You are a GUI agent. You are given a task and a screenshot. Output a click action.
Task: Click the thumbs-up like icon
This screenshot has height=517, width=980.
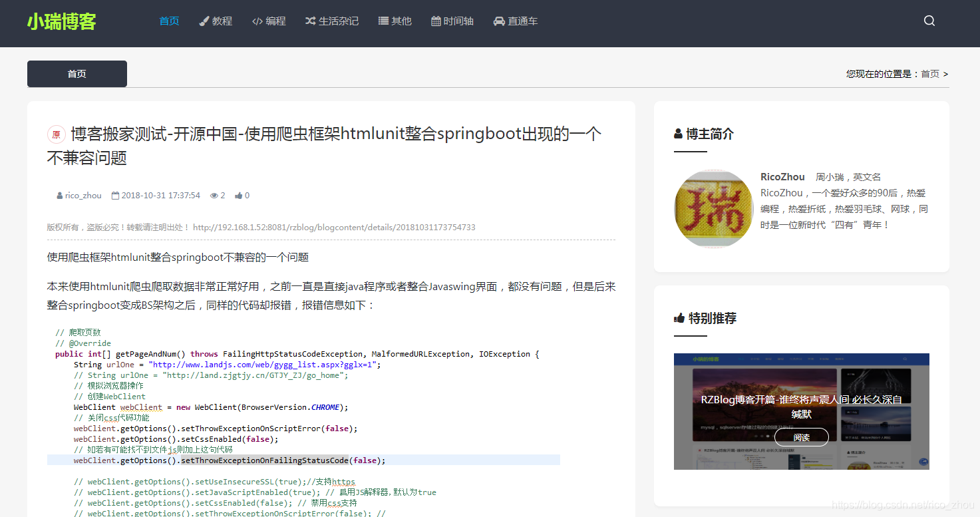(239, 196)
